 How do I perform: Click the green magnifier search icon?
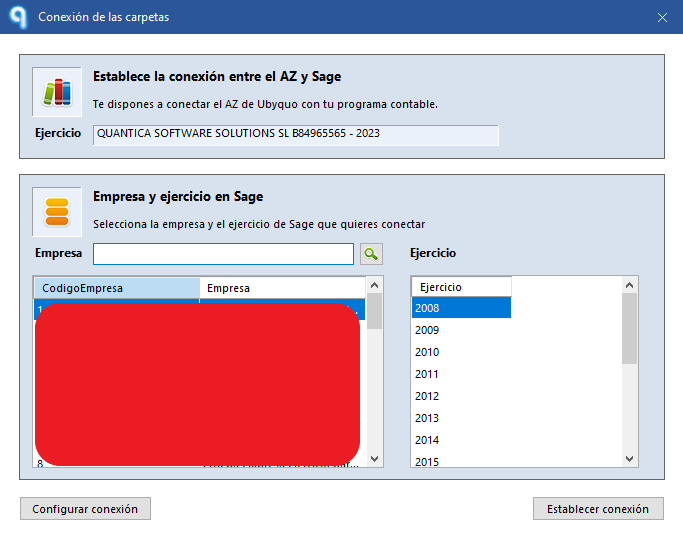coord(371,254)
